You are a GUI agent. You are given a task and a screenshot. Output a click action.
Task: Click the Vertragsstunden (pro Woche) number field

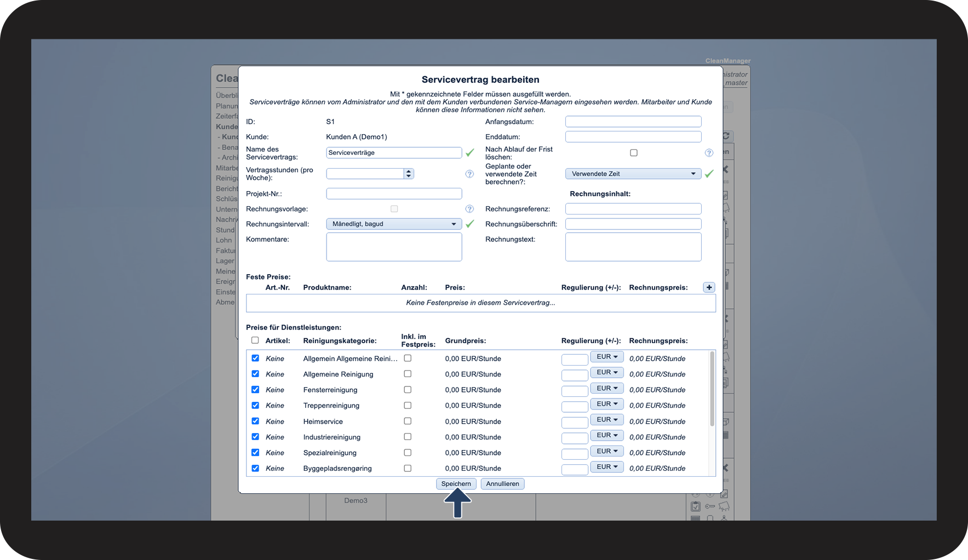365,174
